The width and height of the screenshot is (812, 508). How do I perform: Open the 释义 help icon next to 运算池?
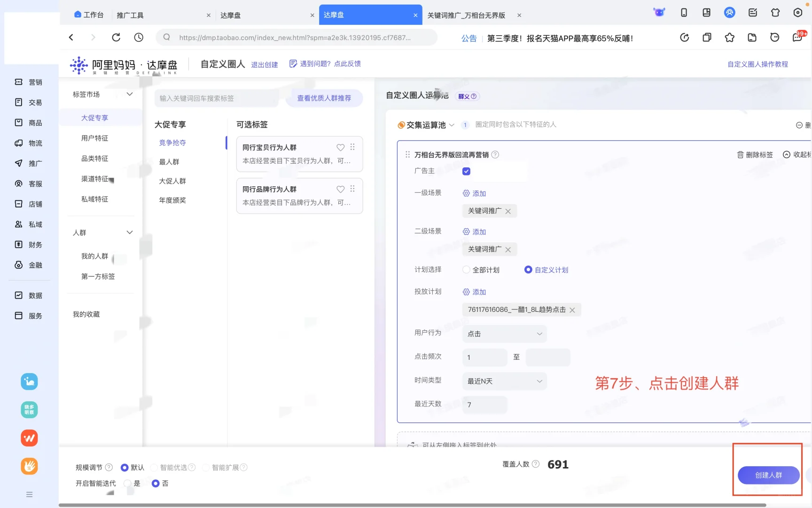[474, 96]
